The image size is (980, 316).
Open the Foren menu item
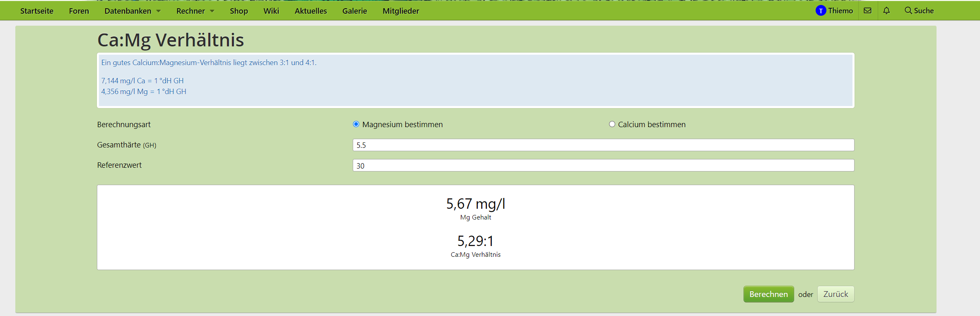[79, 11]
